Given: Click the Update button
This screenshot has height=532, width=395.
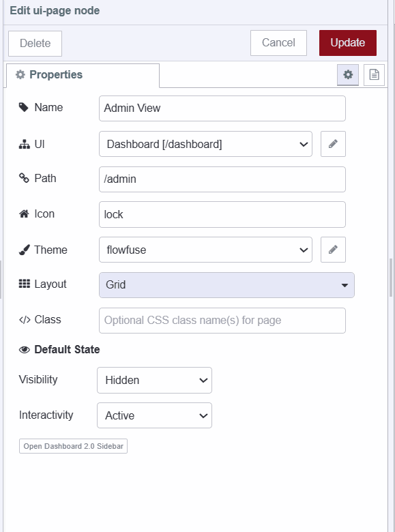Looking at the screenshot, I should [x=348, y=43].
